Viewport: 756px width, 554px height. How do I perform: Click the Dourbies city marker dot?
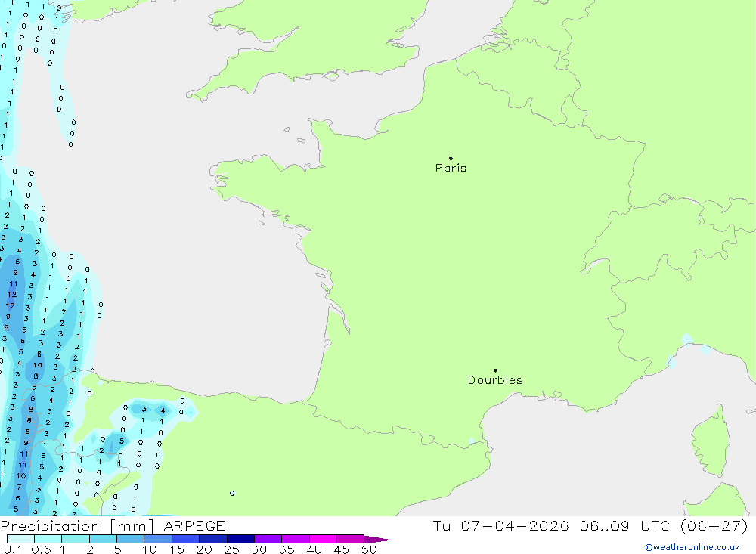click(x=495, y=370)
